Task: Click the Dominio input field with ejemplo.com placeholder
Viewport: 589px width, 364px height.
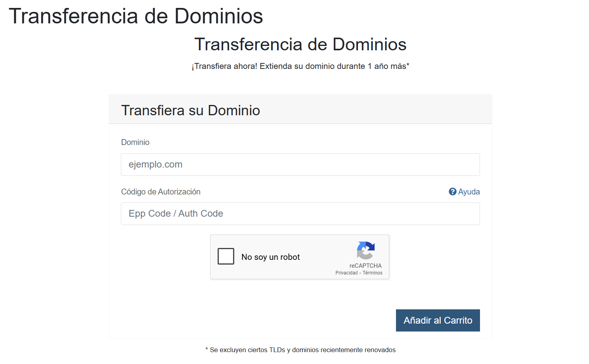Action: pyautogui.click(x=300, y=164)
